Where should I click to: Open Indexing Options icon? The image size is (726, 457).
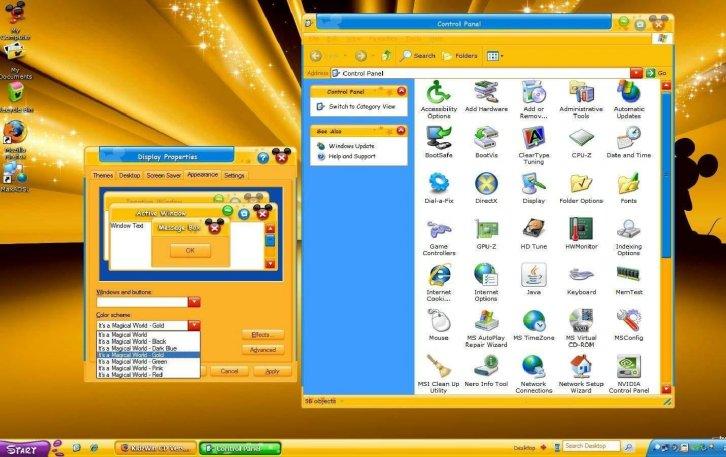[x=628, y=237]
